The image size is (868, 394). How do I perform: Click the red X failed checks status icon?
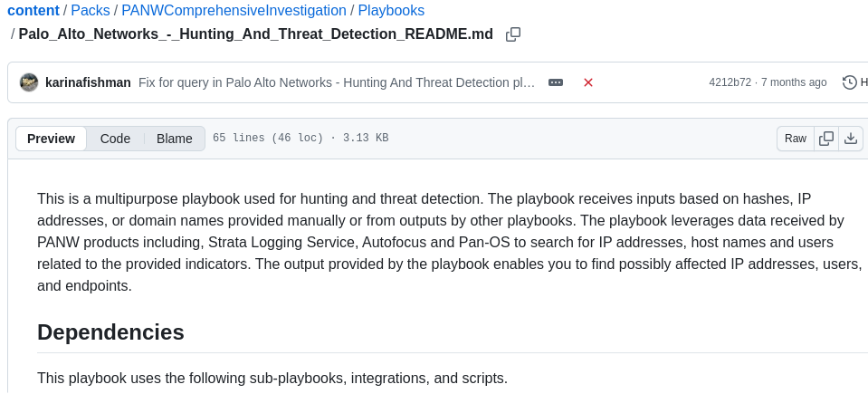coord(587,82)
